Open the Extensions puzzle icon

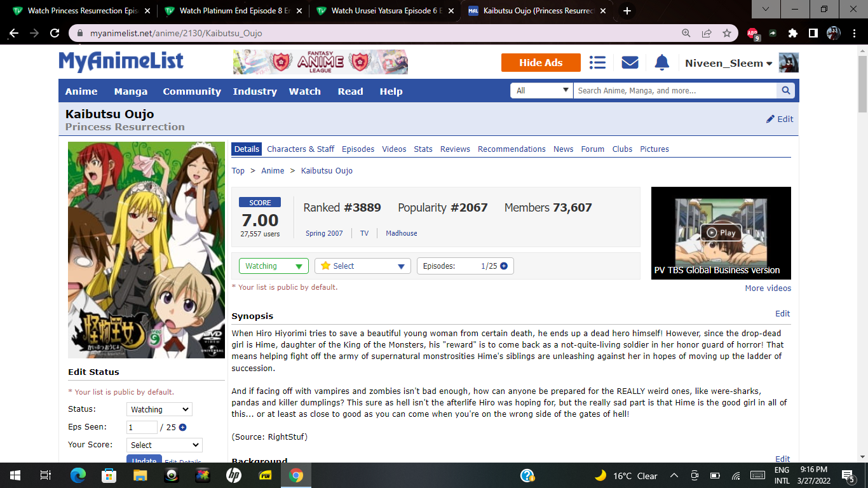(792, 33)
